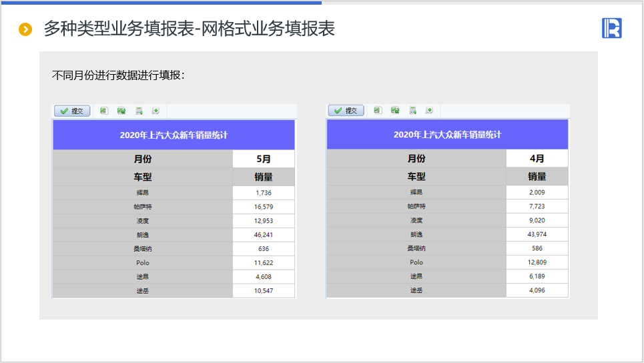The image size is (644, 363).
Task: Click 提交 button in the 5月 form
Action: coord(72,111)
